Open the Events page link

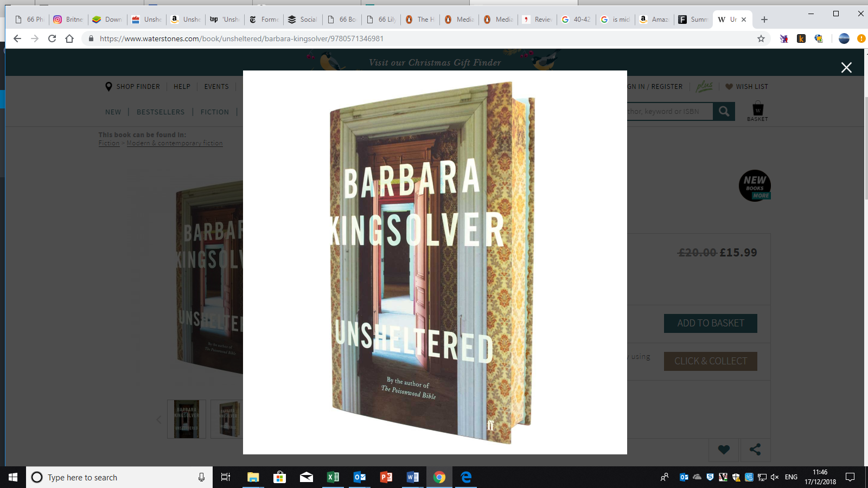(216, 87)
